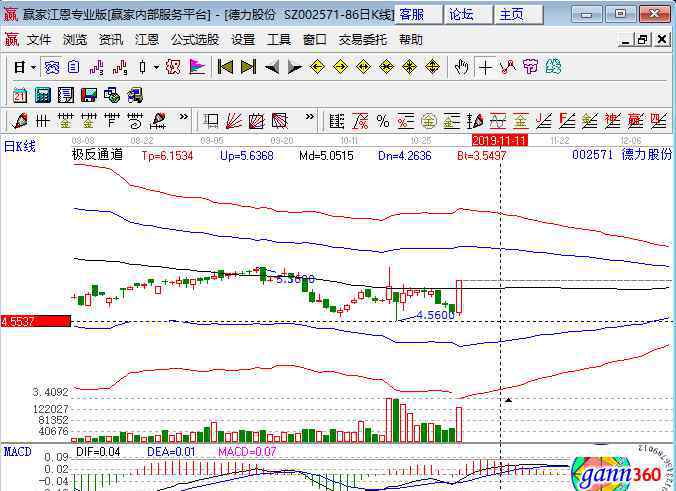
Task: Open the 江恩 menu
Action: click(x=147, y=40)
